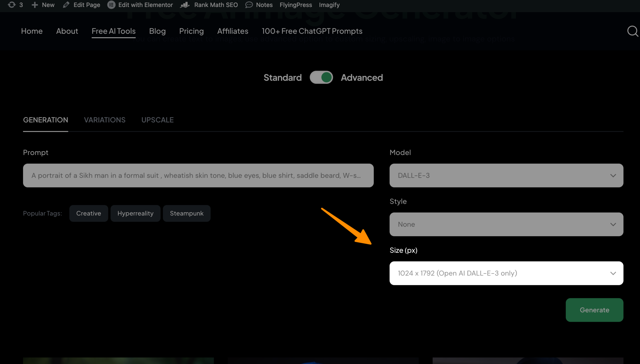Open the Model DALL-E-3 dropdown

click(x=506, y=175)
